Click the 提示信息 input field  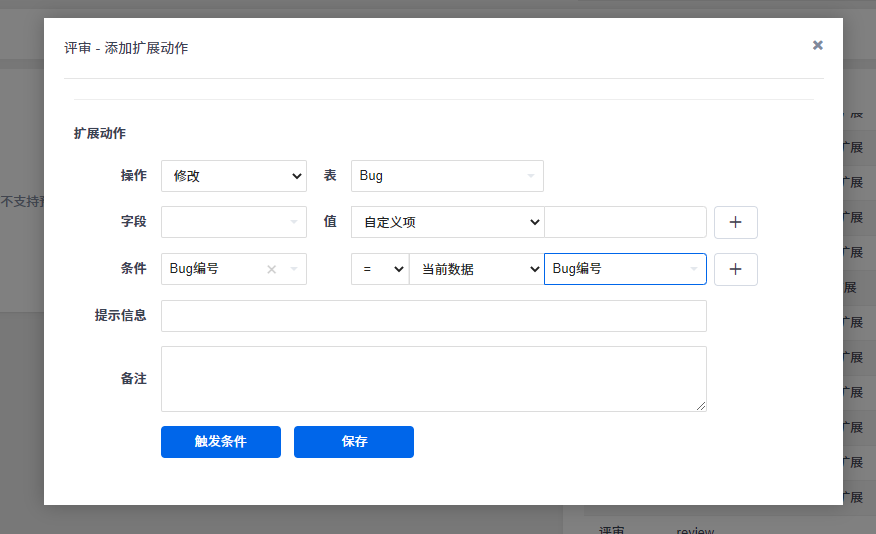coord(433,316)
